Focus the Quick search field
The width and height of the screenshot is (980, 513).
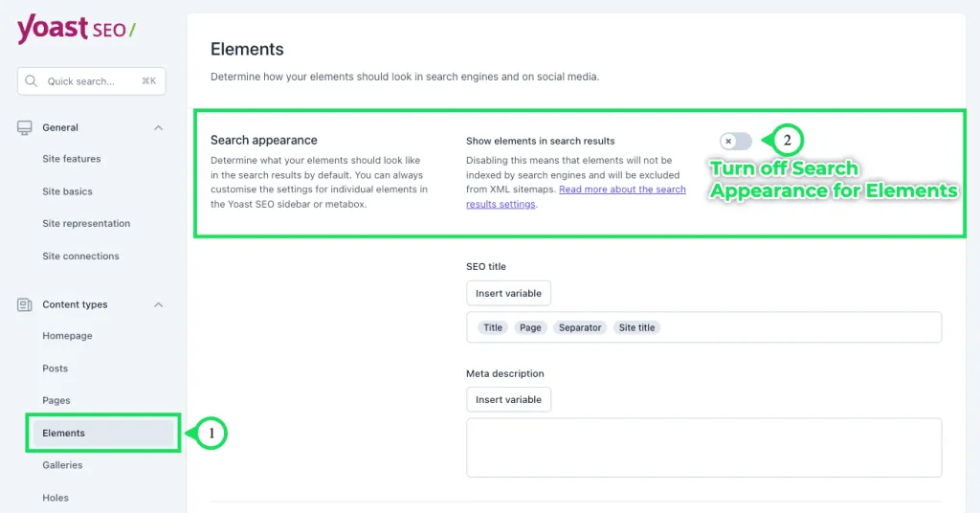(91, 81)
